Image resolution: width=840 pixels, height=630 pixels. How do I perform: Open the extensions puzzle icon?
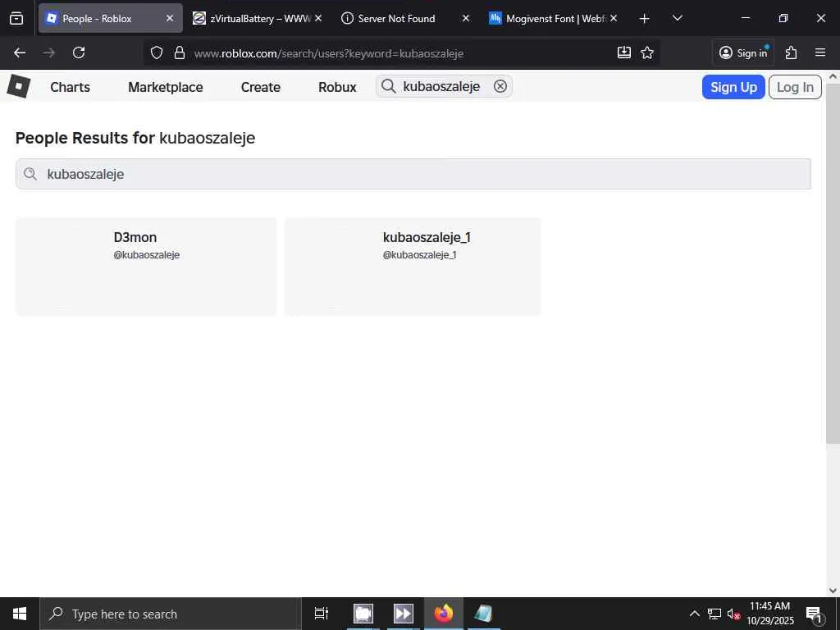pos(792,52)
